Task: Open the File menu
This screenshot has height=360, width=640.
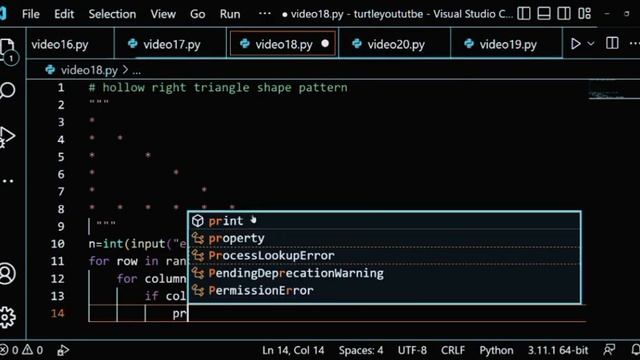Action: click(x=31, y=14)
